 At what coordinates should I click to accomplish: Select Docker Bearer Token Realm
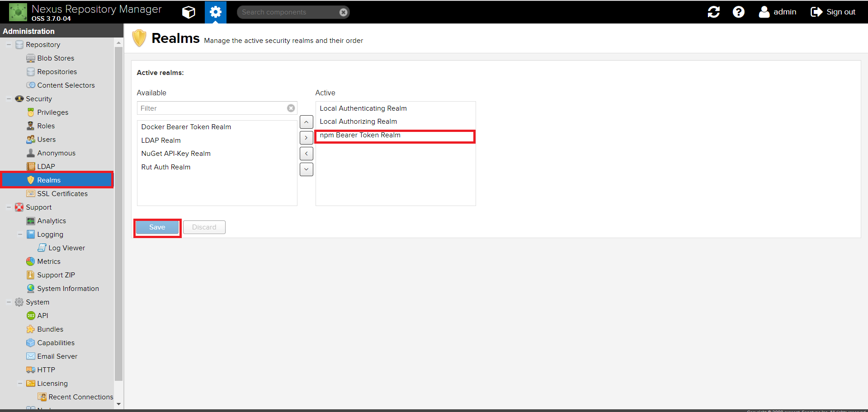click(217, 127)
